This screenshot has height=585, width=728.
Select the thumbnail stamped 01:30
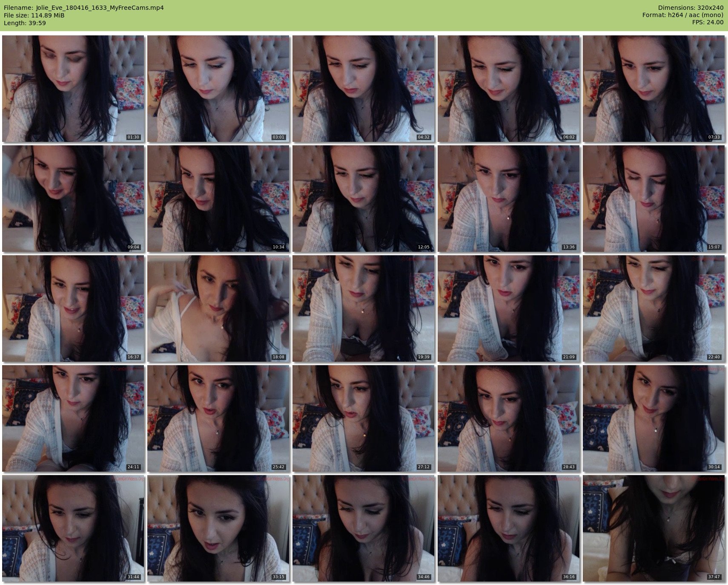click(73, 89)
